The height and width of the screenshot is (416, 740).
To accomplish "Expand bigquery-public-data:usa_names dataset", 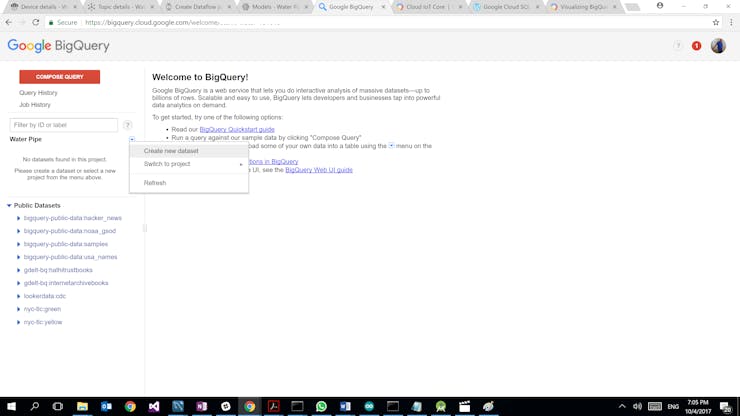I will tap(18, 257).
